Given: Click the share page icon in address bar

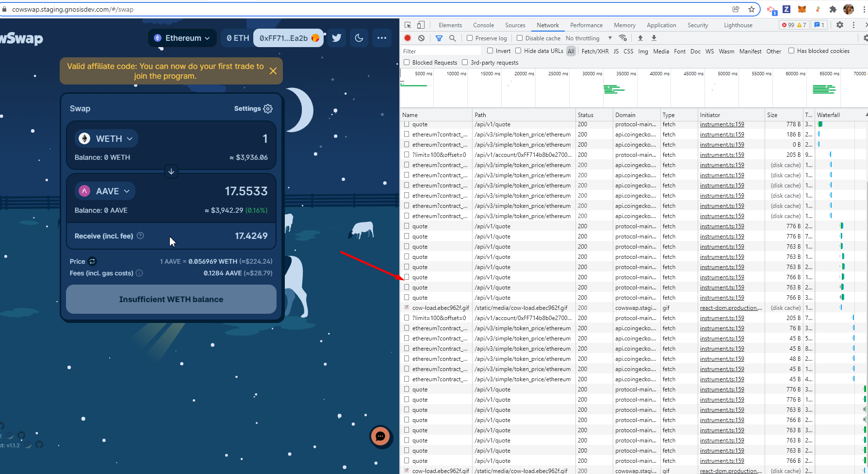Looking at the screenshot, I should click(736, 9).
